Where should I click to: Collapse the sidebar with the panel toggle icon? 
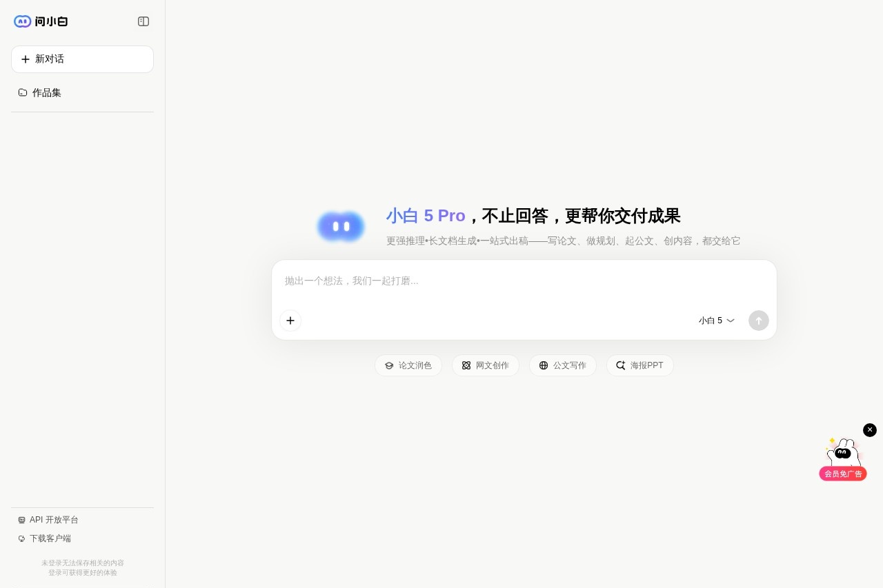pos(143,21)
